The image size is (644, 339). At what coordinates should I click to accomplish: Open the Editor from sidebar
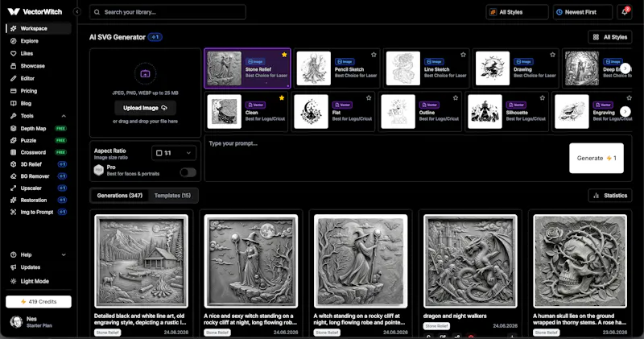point(27,78)
